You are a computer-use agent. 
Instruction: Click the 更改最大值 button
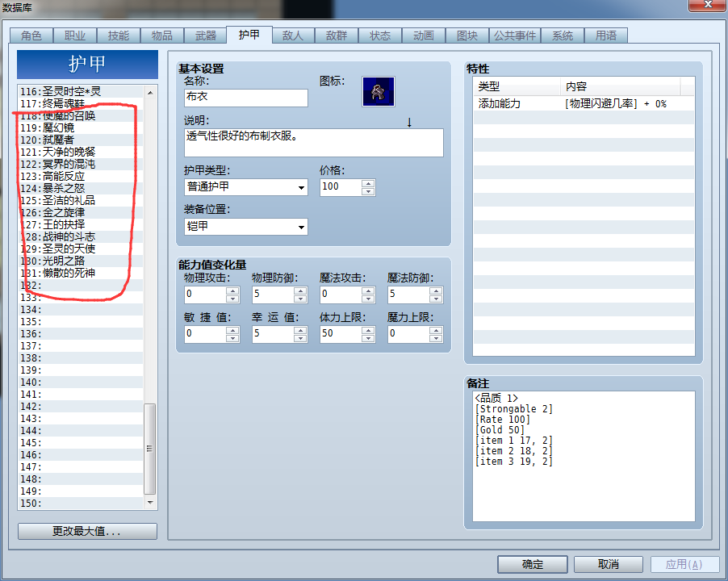coord(87,531)
